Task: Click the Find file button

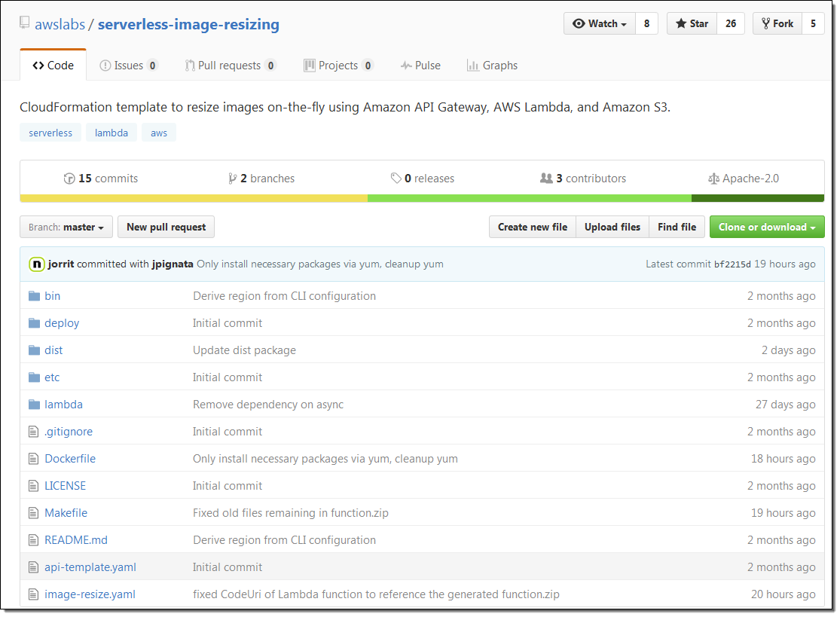Action: point(677,227)
